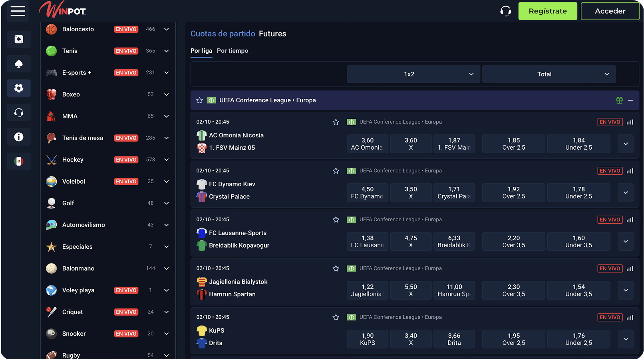Viewport: 644px width, 360px height.
Task: Toggle favorite star for KuPS vs Drita
Action: point(336,317)
